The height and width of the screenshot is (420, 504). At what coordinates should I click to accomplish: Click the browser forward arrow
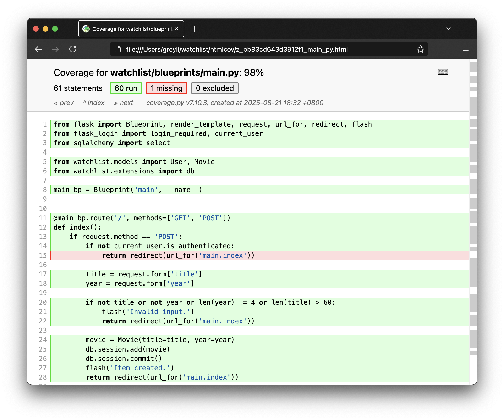tap(55, 49)
